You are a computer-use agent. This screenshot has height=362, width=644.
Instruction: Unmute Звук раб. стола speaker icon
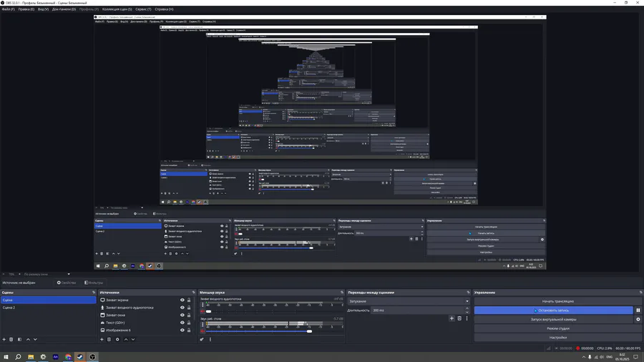click(x=203, y=331)
